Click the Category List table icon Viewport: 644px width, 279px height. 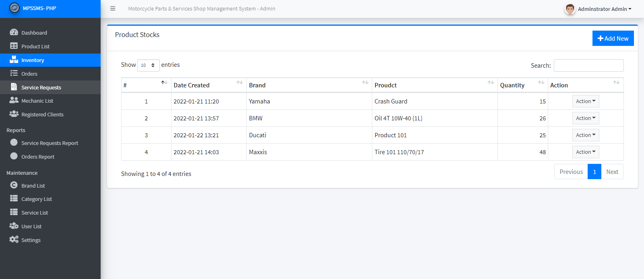click(x=14, y=198)
